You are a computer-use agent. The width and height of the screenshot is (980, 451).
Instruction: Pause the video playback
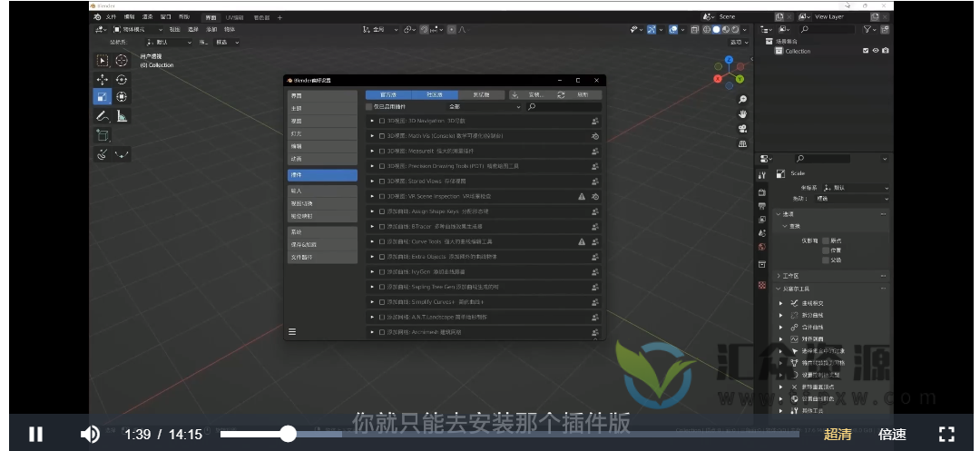coord(35,434)
